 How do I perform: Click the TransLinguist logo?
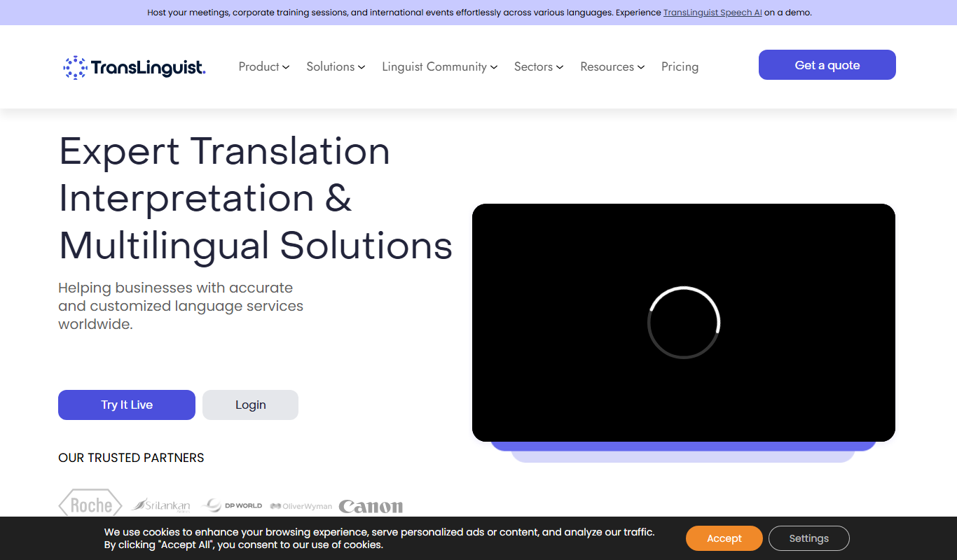(x=135, y=67)
